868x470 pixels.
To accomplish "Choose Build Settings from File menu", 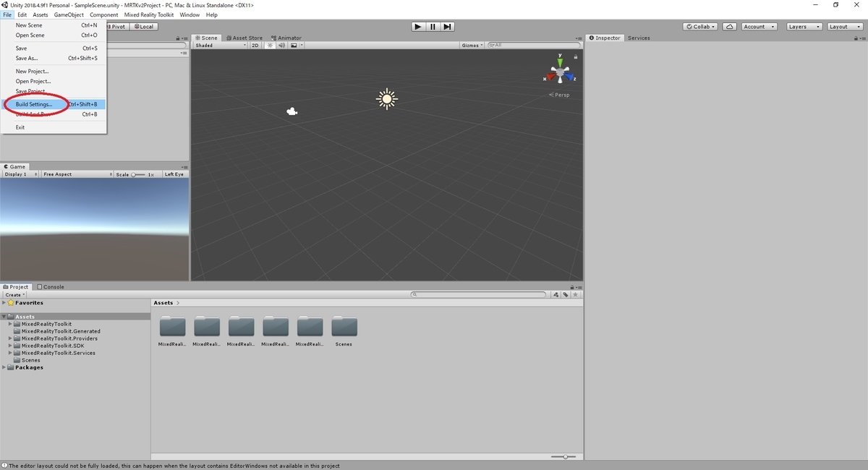I will pos(55,104).
